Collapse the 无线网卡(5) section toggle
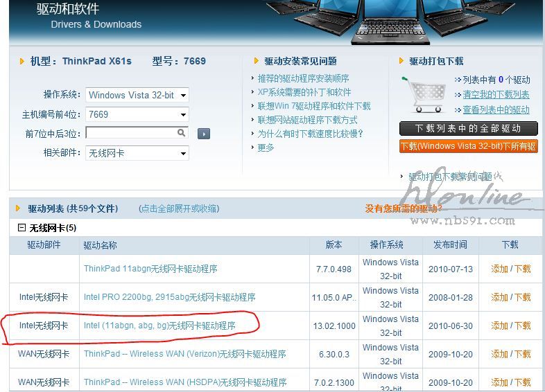Viewport: 545px width, 392px height. click(21, 228)
